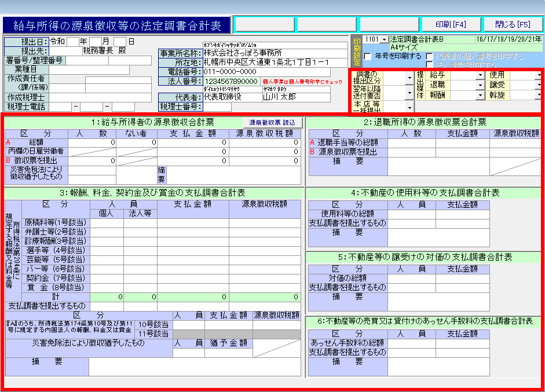Open the 退職 submission media dropdown
The image size is (545, 392).
coord(479,85)
